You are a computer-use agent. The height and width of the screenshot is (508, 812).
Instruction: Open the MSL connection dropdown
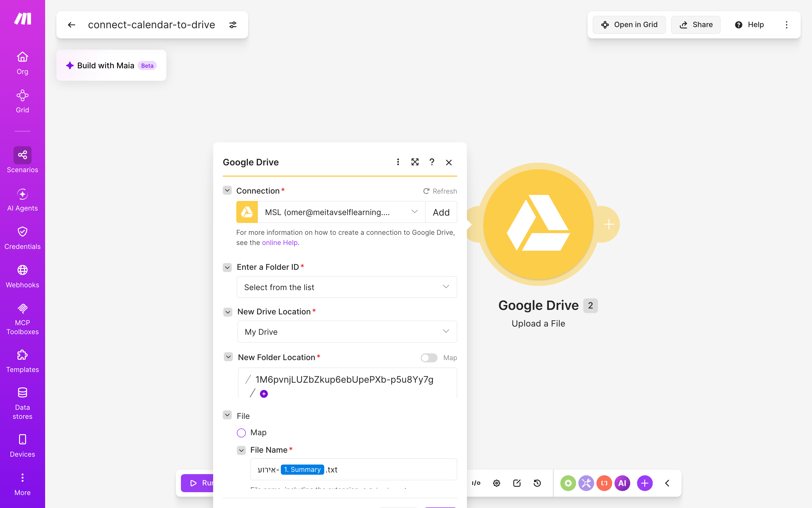[x=341, y=212]
